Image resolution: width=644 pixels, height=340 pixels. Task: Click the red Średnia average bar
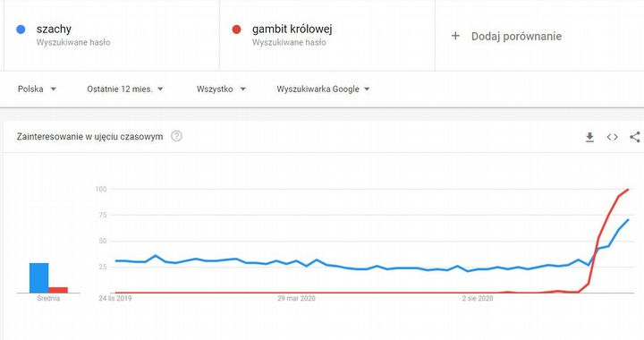[58, 290]
